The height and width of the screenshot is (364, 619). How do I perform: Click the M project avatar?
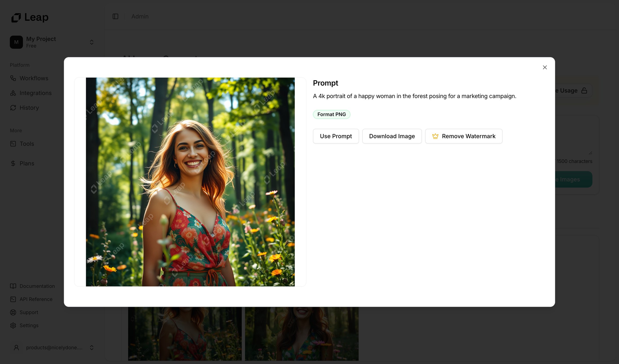16,42
